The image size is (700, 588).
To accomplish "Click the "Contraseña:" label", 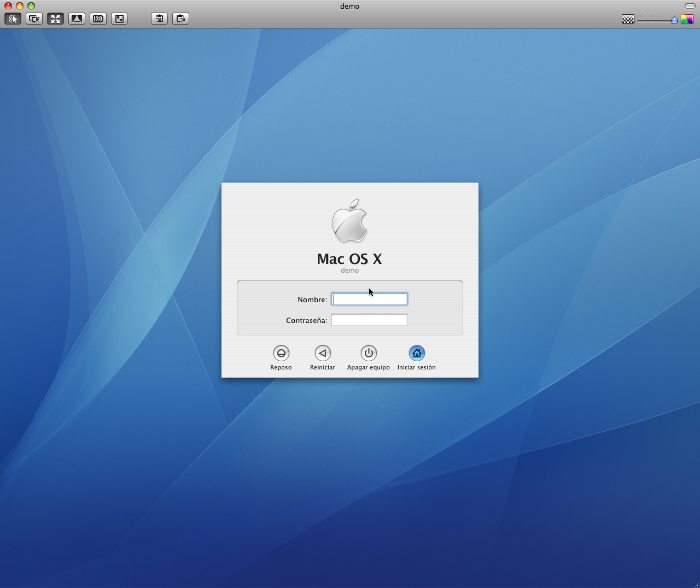I will [306, 320].
